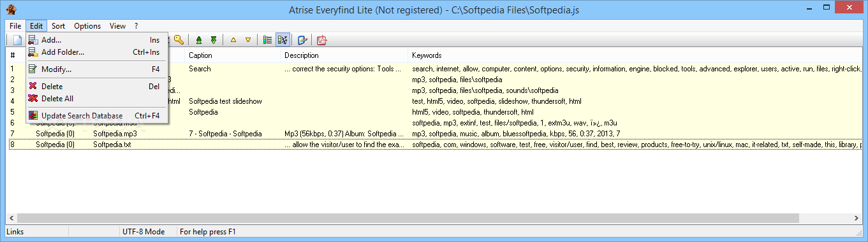Click the yellow key toolbar icon
Image resolution: width=868 pixels, height=242 pixels.
pyautogui.click(x=179, y=40)
